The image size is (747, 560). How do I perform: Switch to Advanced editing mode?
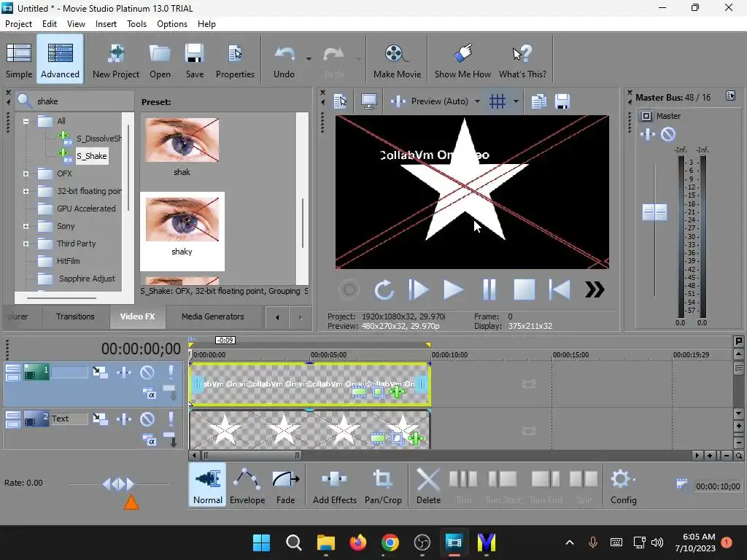60,60
